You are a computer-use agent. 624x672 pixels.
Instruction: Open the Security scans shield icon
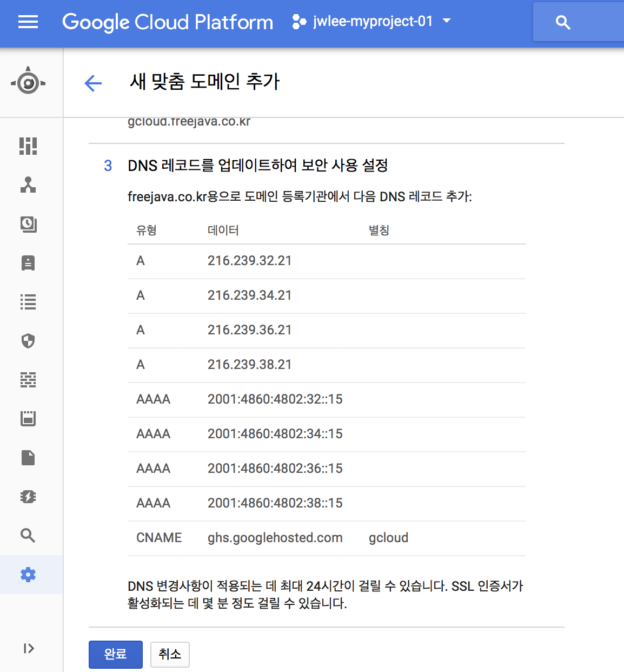28,341
